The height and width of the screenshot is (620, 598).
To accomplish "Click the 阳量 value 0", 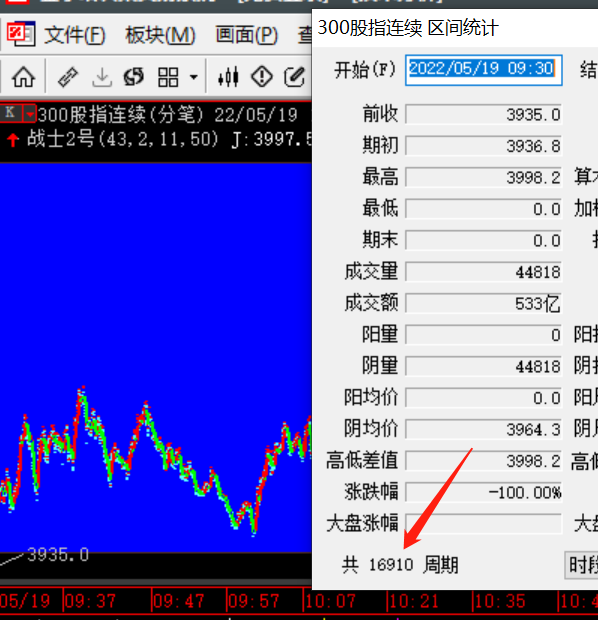I will 484,335.
